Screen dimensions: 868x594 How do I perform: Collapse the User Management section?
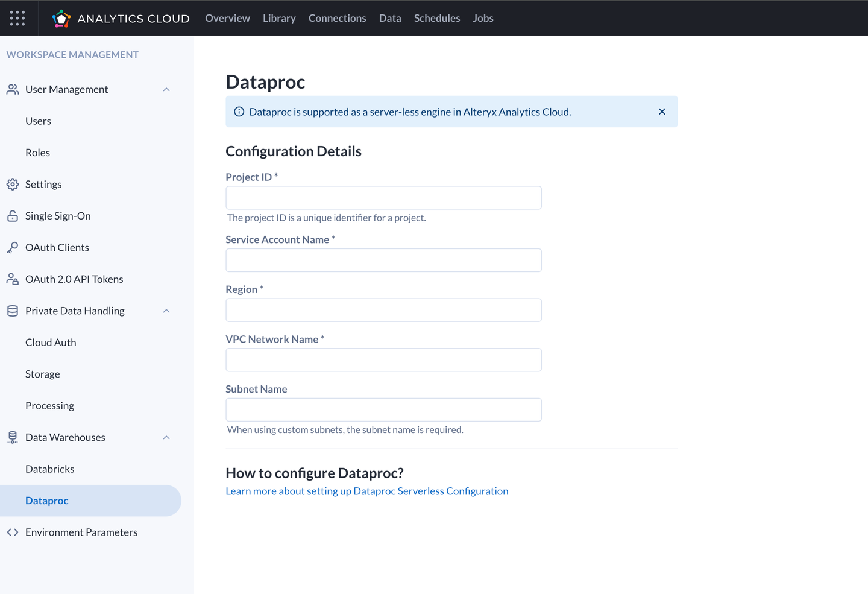(x=166, y=89)
